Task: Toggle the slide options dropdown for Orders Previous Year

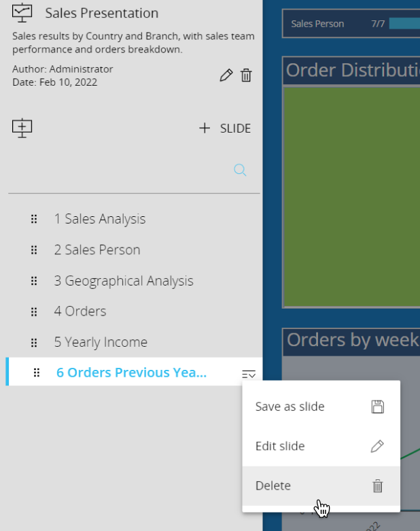Action: [x=249, y=373]
